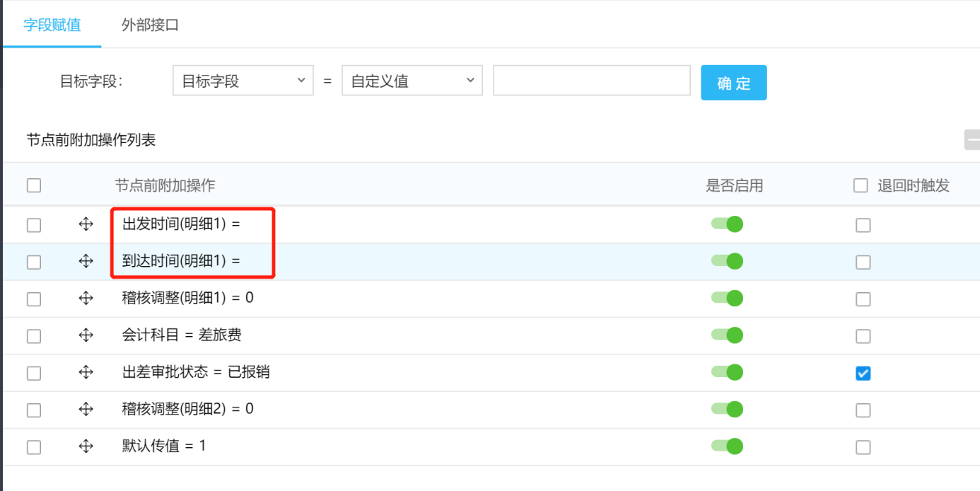Click the gray minus button at list header right
The width and height of the screenshot is (980, 491).
(972, 140)
